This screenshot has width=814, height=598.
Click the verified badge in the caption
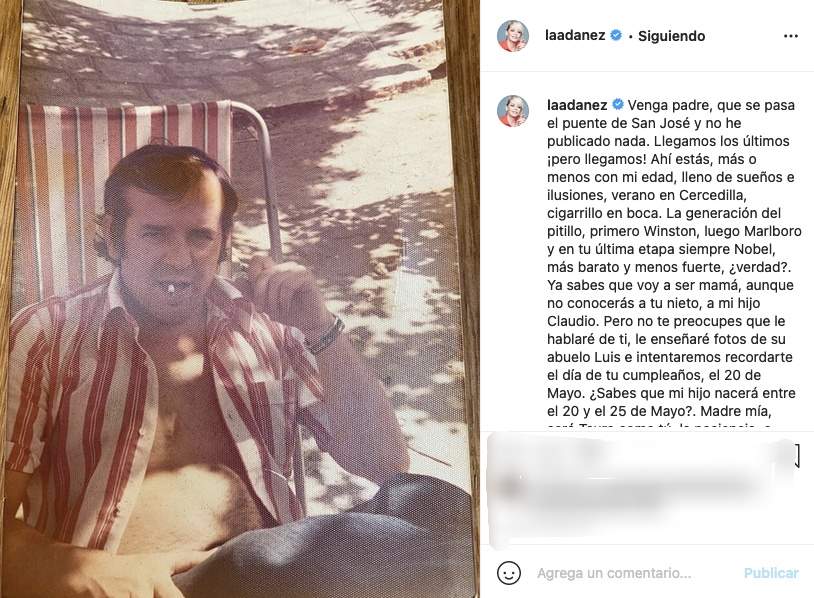(x=618, y=105)
